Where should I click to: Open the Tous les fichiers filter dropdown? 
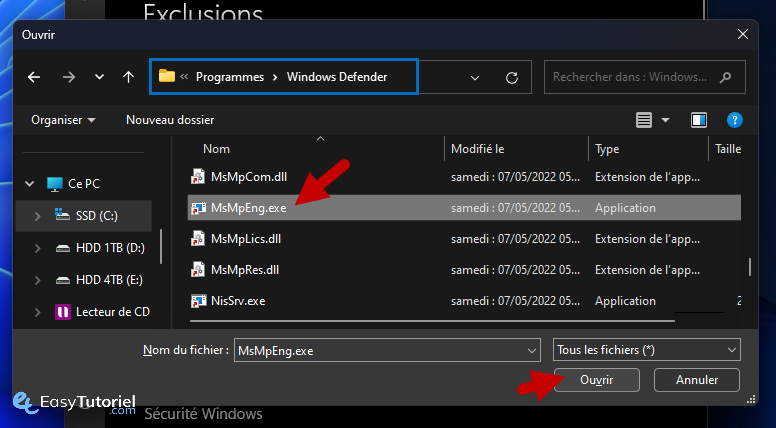pos(646,350)
